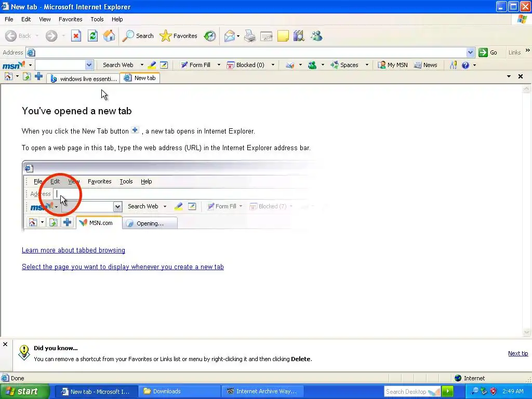Click into the Address bar field

tap(250, 52)
